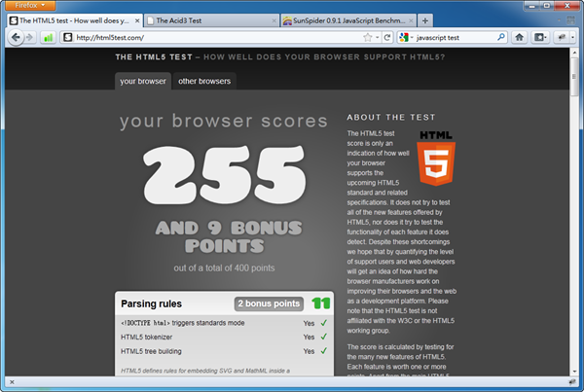Go to the browser home page icon

point(520,38)
